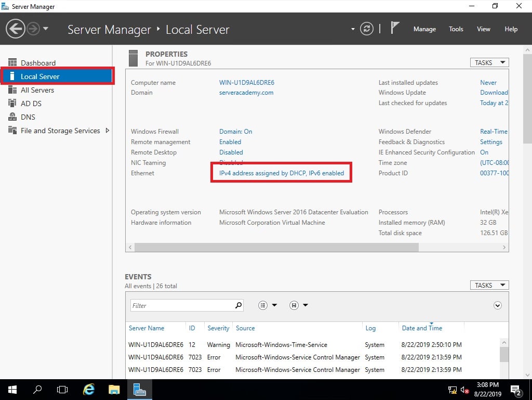
Task: Open File Explorer from the taskbar
Action: coord(114,389)
